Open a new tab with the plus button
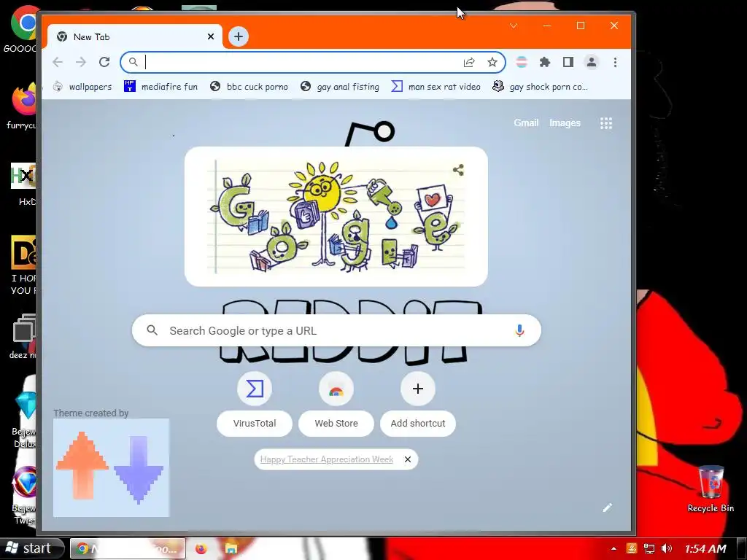This screenshot has height=560, width=747. [x=239, y=36]
